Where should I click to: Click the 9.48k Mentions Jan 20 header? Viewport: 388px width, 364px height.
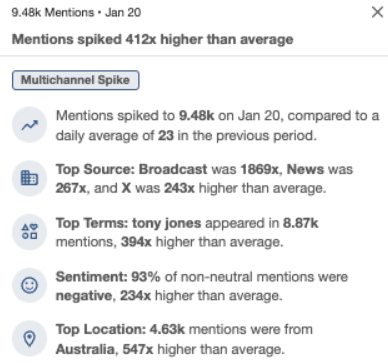coord(76,13)
